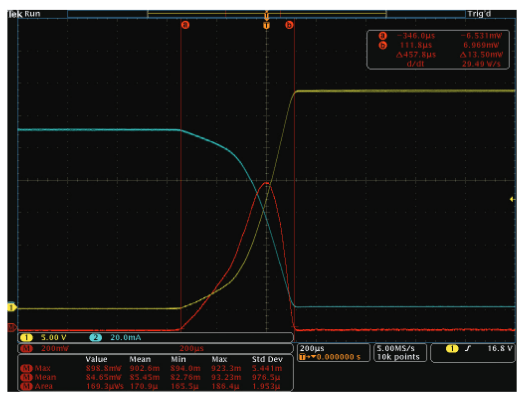The height and width of the screenshot is (399, 523).
Task: Click the 923.3m maximum of the Max row
Action: point(226,368)
